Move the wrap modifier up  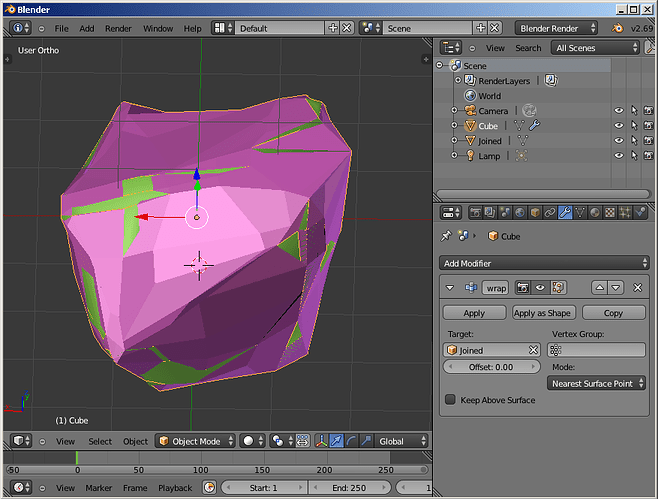(600, 287)
